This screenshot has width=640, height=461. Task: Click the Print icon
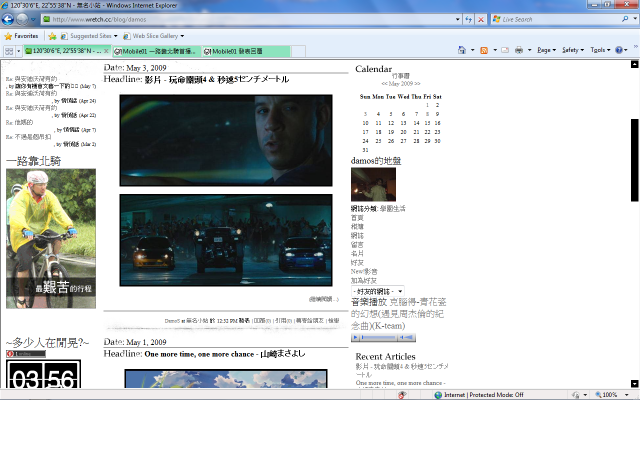519,50
